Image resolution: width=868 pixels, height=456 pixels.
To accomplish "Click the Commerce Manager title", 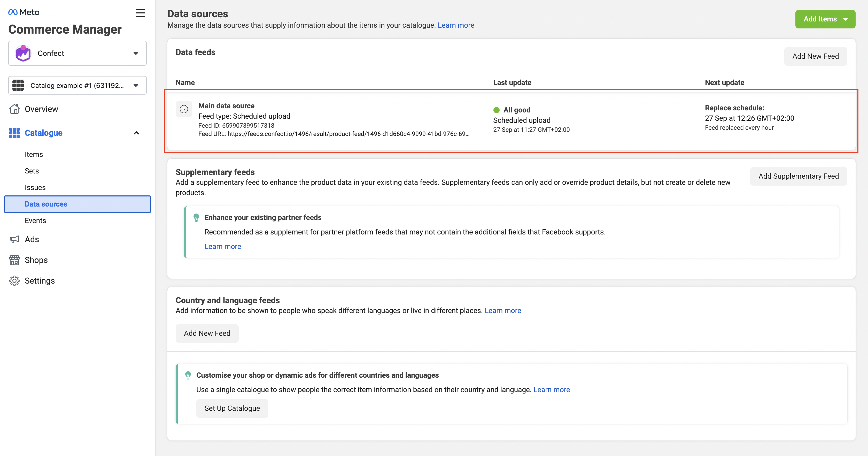I will (65, 29).
